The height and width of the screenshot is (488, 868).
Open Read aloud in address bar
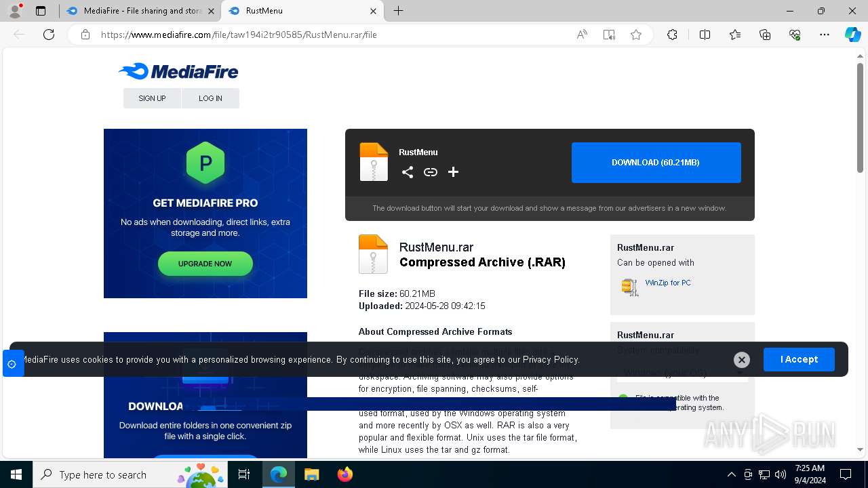point(582,35)
